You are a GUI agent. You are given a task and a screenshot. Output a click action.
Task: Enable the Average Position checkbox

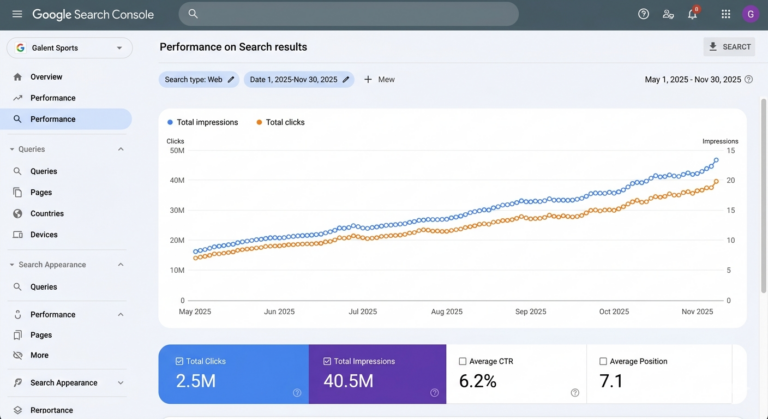pyautogui.click(x=603, y=361)
